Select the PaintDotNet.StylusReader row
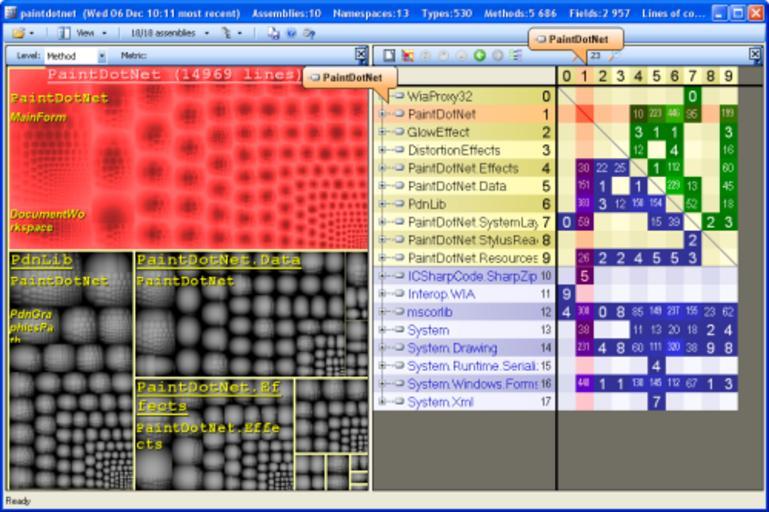769x512 pixels. point(464,240)
